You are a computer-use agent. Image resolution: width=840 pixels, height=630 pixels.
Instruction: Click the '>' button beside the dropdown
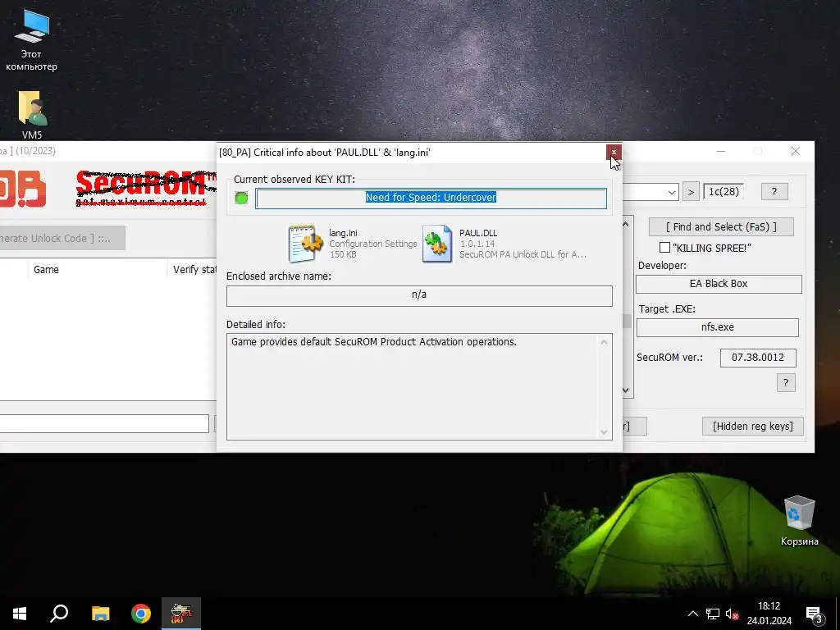691,192
